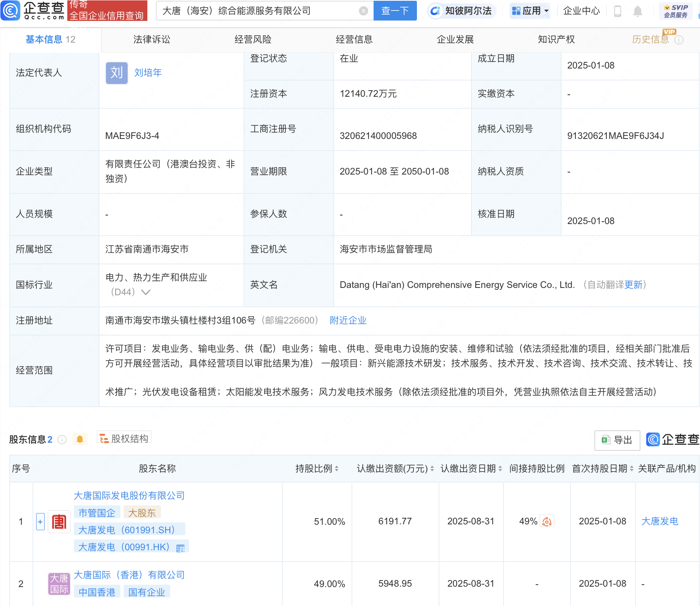Open 附近企业 nearby companies link

tap(348, 320)
